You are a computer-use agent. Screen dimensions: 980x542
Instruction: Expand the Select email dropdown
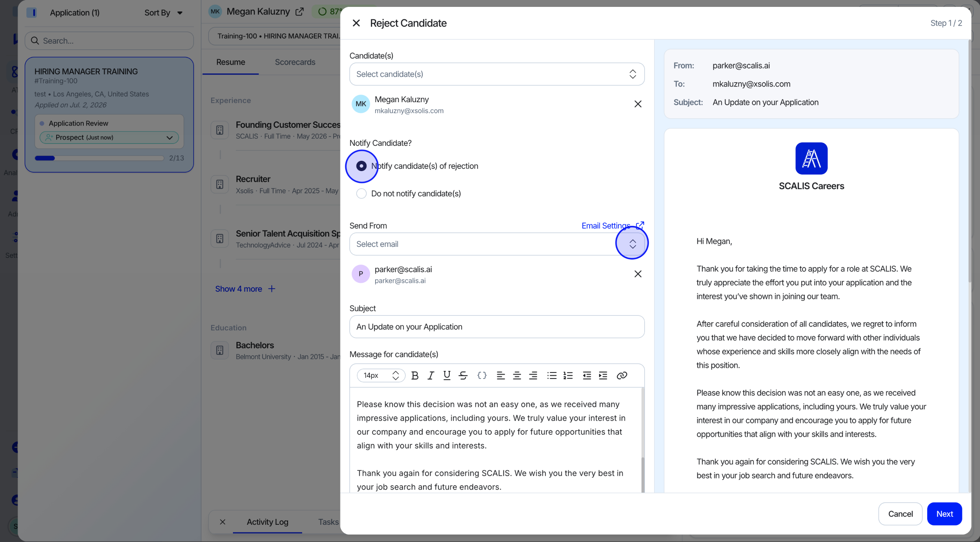[x=497, y=244]
